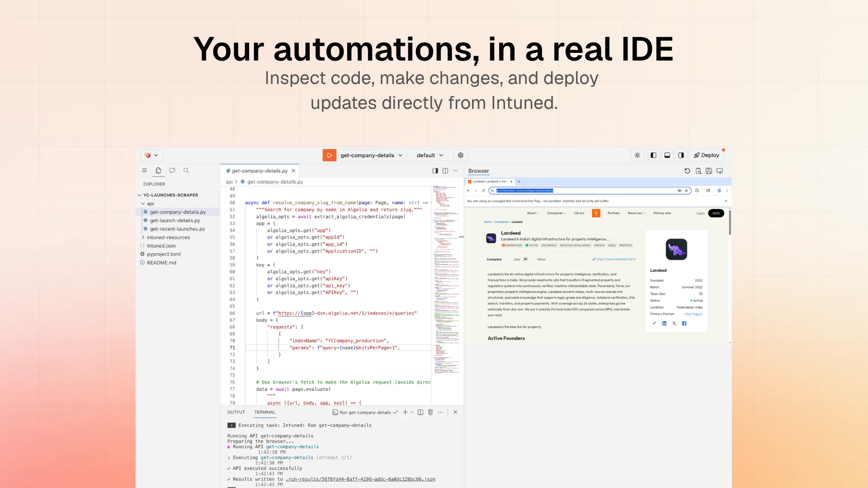Toggle the bottom panel layout icon
This screenshot has height=488, width=868.
(x=667, y=155)
